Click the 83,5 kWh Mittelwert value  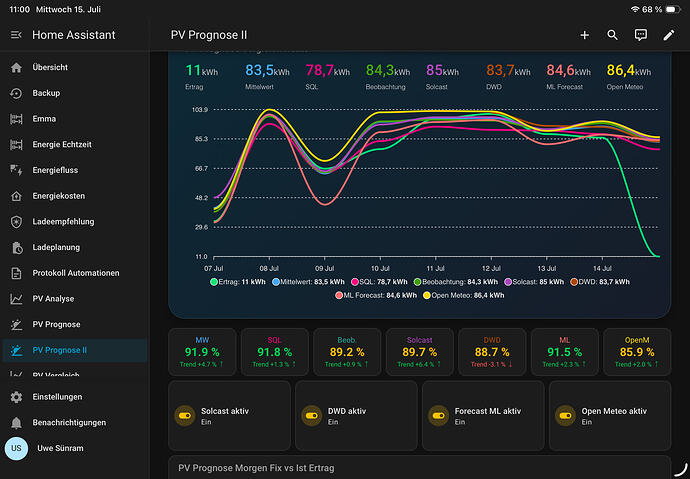[267, 70]
